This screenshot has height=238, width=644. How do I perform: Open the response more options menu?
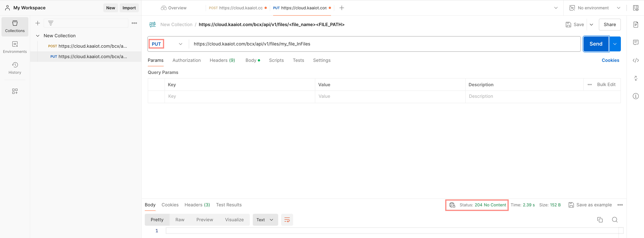click(x=620, y=205)
